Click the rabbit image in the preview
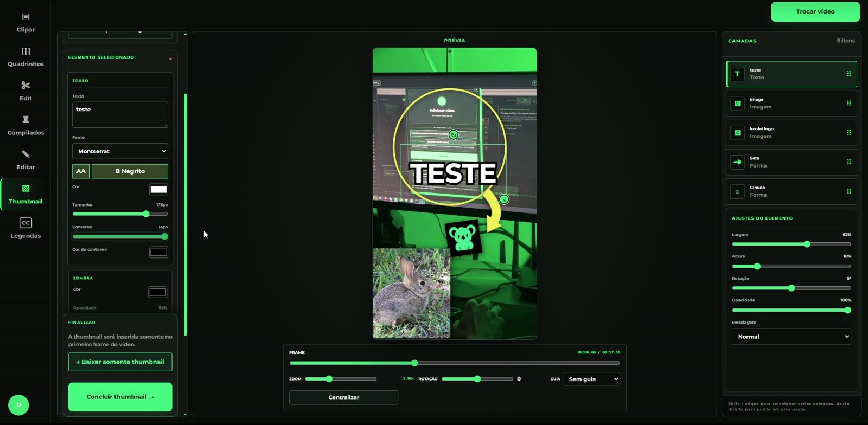Viewport: 868px width, 425px height. click(x=411, y=293)
